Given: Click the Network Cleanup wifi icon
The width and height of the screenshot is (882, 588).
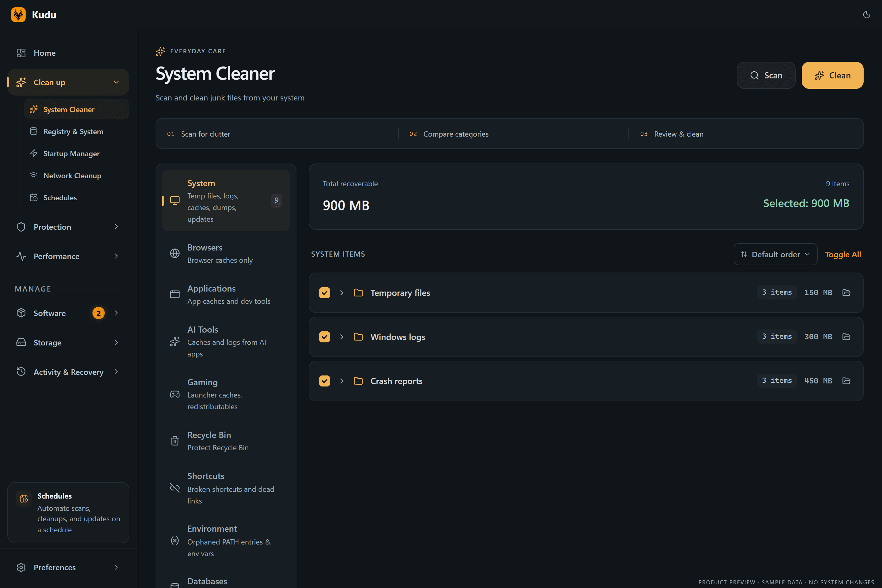Looking at the screenshot, I should (34, 175).
